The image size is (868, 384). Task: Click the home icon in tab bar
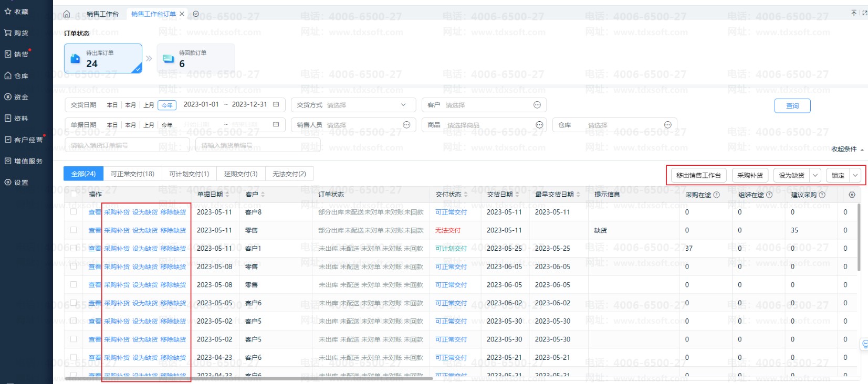67,14
